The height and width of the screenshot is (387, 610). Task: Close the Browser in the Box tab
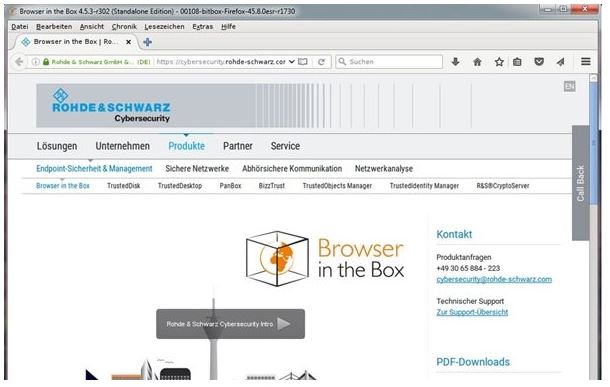coord(128,42)
